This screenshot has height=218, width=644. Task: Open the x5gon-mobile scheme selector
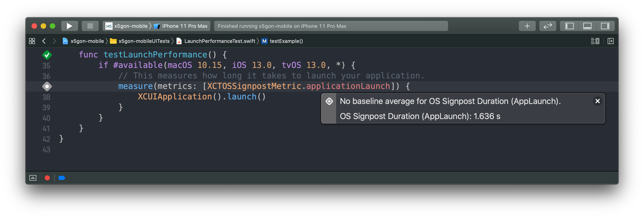point(127,26)
